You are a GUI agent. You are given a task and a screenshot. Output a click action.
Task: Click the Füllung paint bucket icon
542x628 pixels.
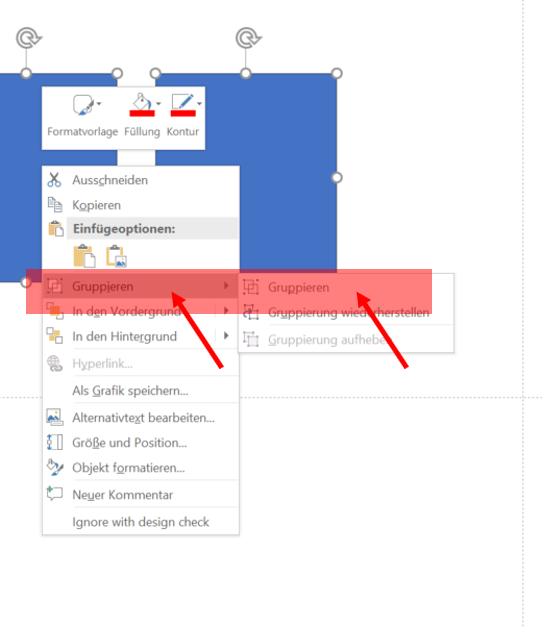coord(142,105)
